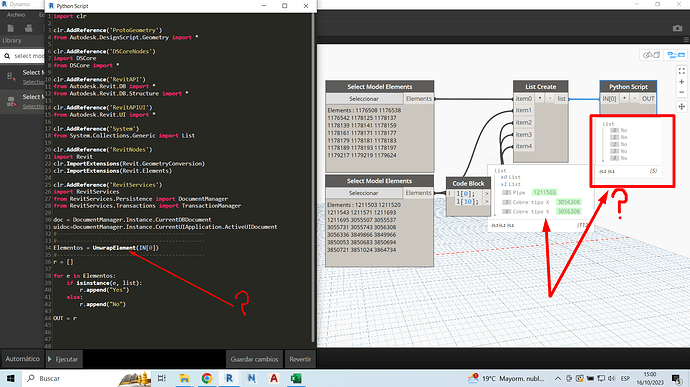690x387 pixels.
Task: Click code line 'r = []'
Action: [63, 262]
